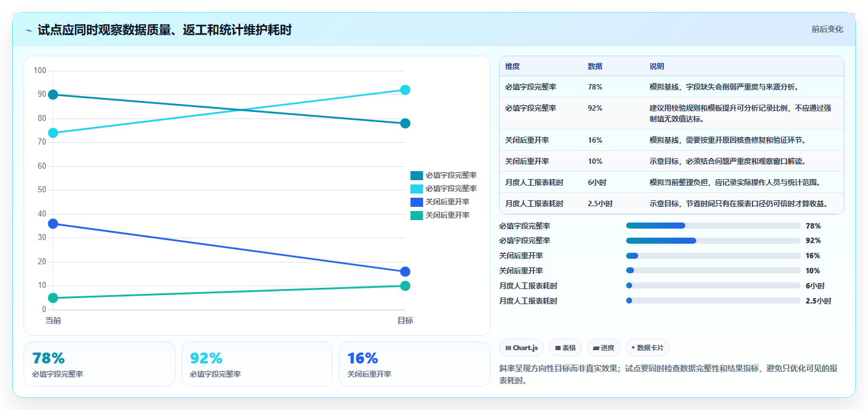This screenshot has height=410, width=868.
Task: Click description starting 示意目标，节省时间
Action: pyautogui.click(x=739, y=203)
